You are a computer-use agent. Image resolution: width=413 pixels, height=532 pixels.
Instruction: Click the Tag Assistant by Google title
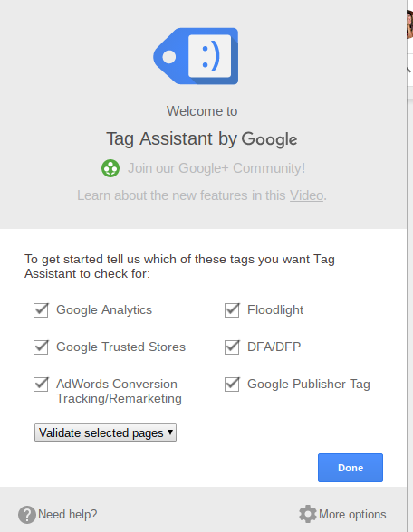pos(202,138)
